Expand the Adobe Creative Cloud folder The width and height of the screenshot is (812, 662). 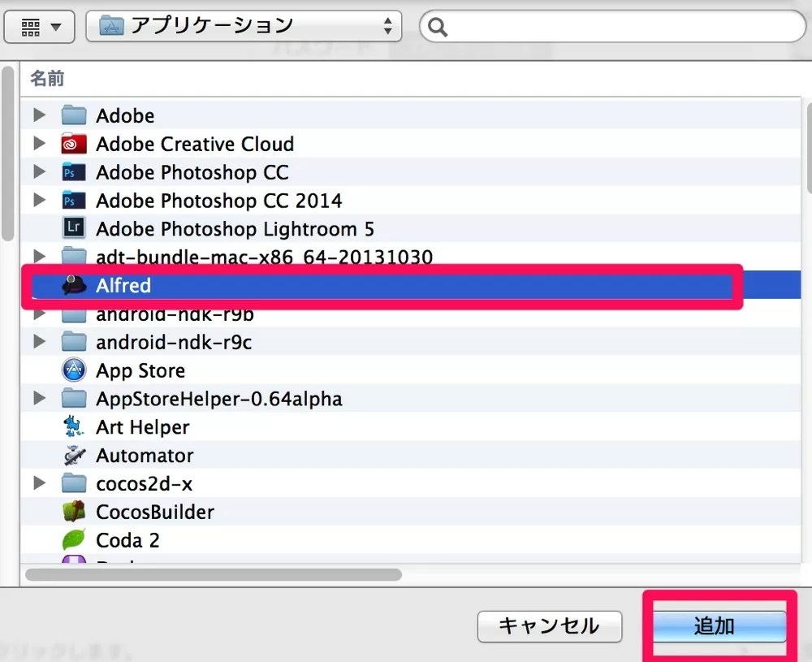39,143
